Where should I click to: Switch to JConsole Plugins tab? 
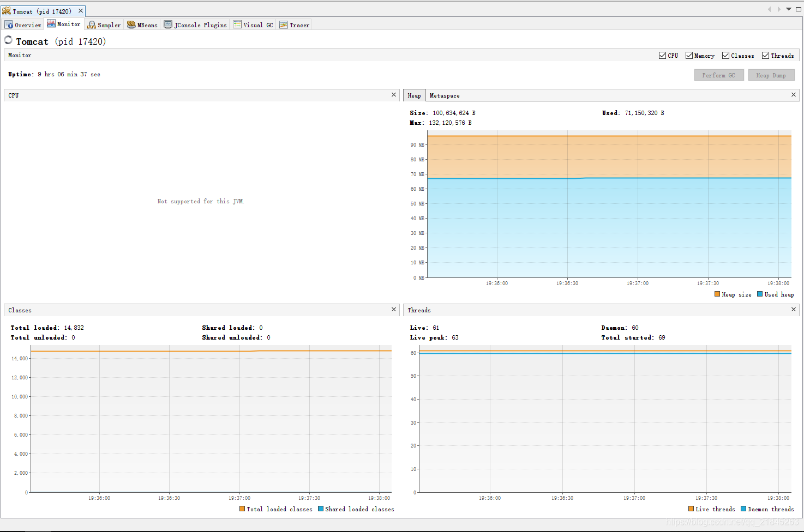[196, 25]
